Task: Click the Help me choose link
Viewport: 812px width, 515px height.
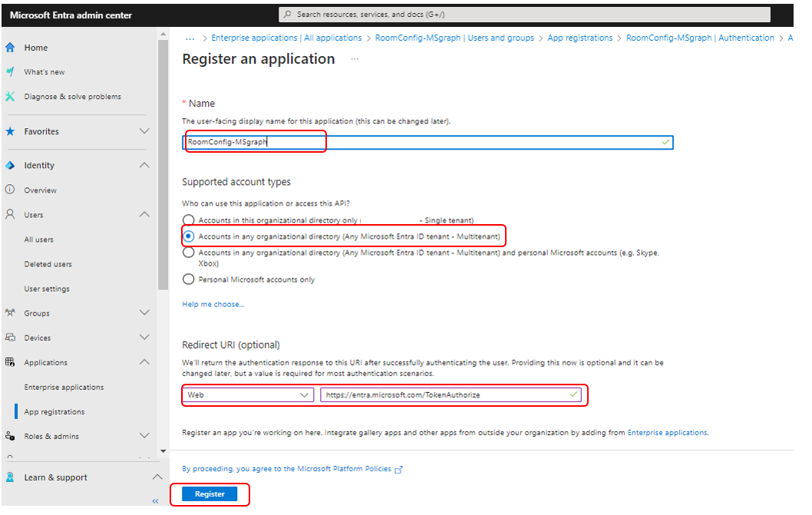Action: coord(213,304)
